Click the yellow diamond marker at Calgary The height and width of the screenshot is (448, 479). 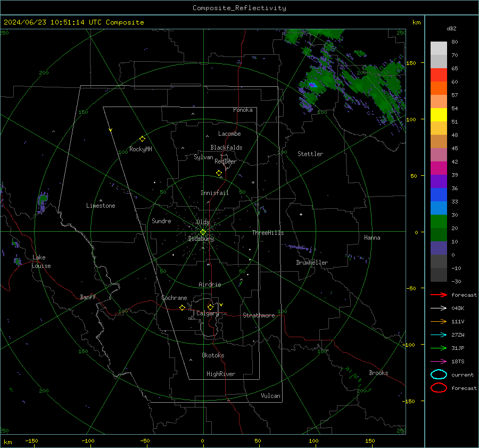click(210, 307)
